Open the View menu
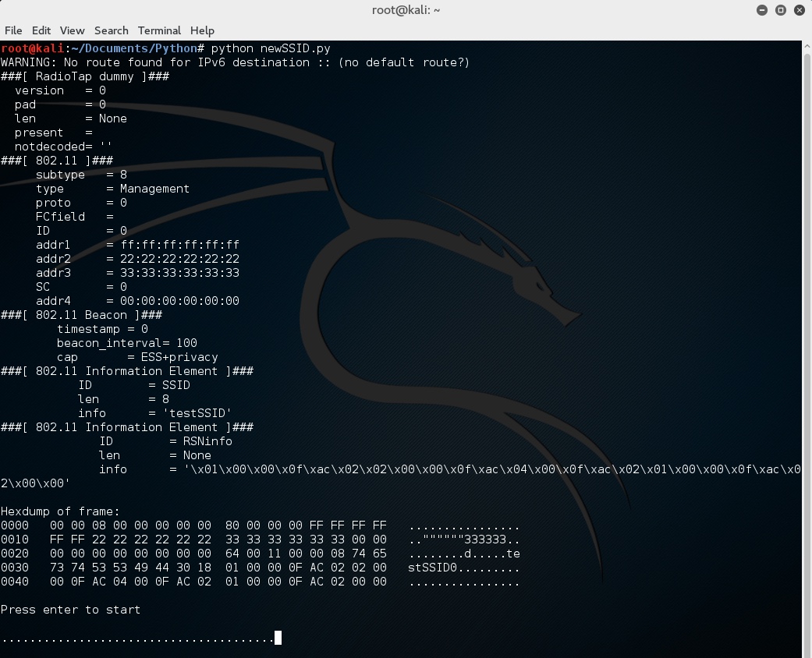The width and height of the screenshot is (812, 658). [72, 30]
